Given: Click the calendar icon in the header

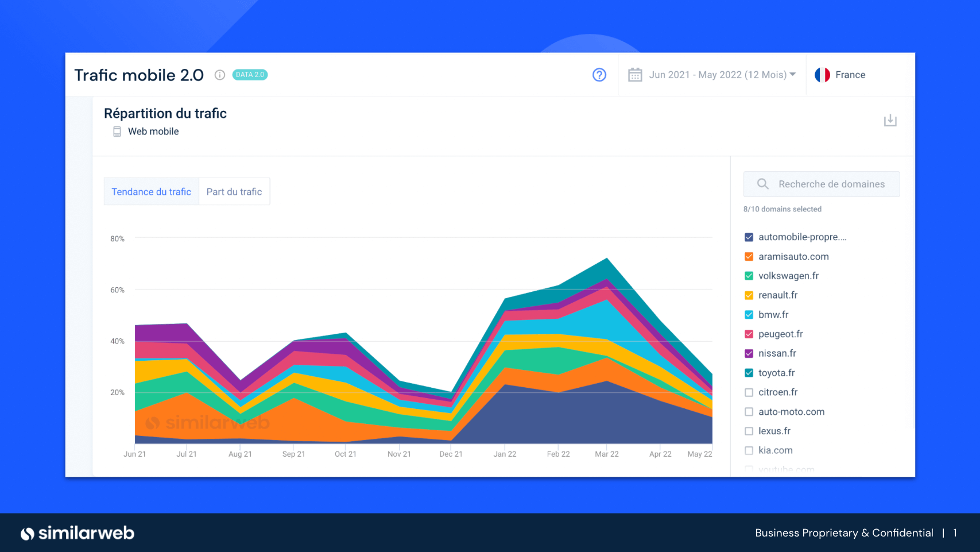Looking at the screenshot, I should click(x=634, y=75).
